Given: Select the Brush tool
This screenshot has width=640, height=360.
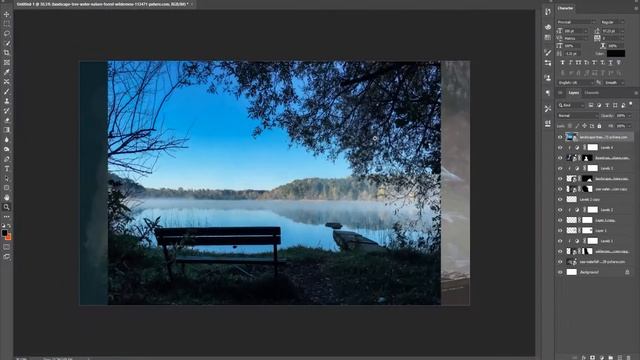Looking at the screenshot, I should point(7,91).
